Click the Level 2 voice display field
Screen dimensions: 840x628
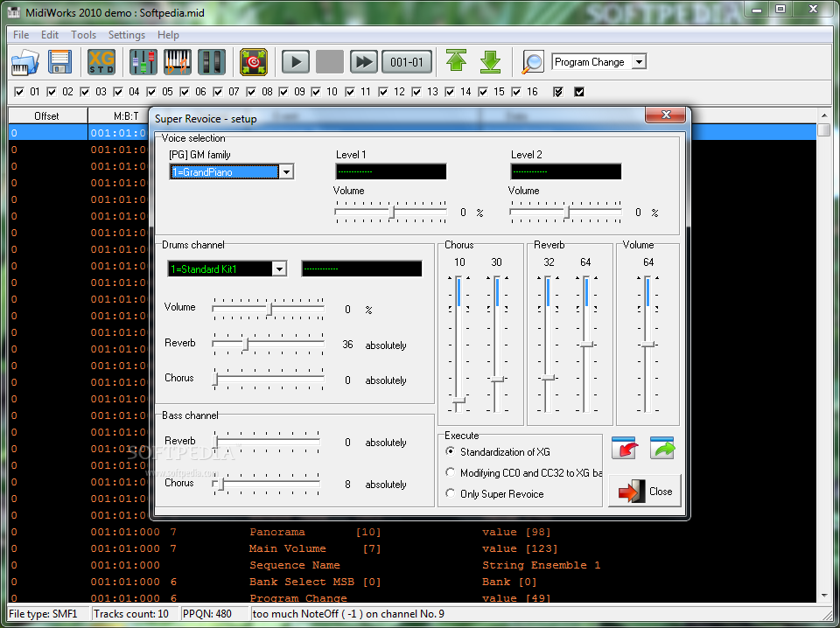(x=566, y=171)
